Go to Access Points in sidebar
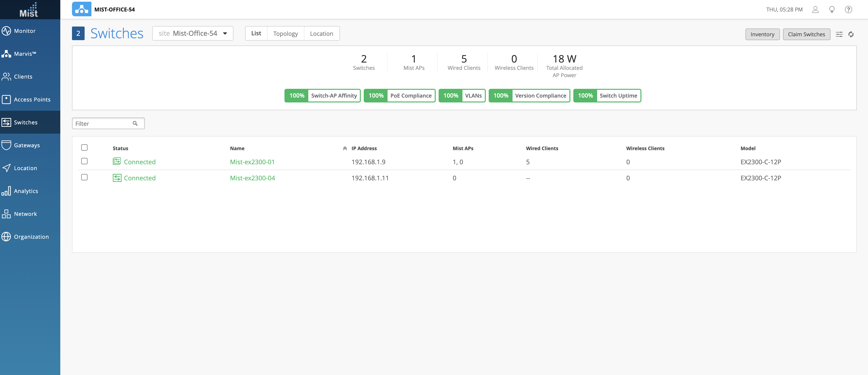The height and width of the screenshot is (375, 868). [32, 100]
